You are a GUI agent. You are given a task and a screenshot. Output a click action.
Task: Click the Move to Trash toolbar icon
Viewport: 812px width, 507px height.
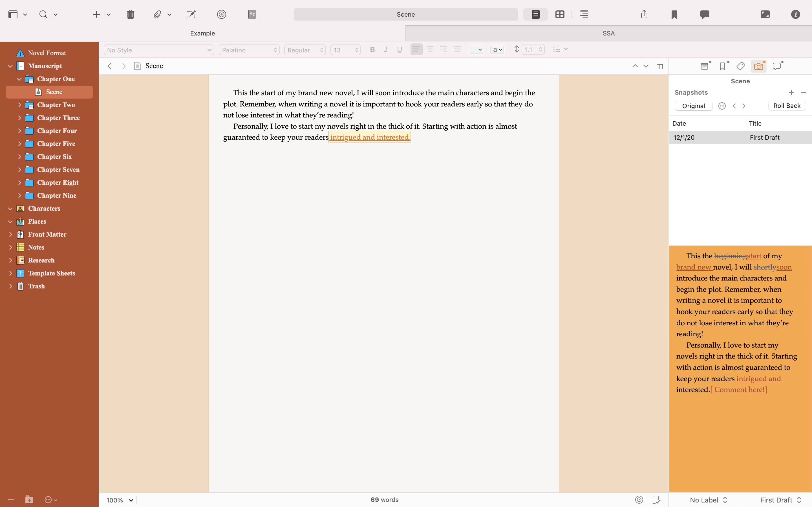pyautogui.click(x=131, y=14)
